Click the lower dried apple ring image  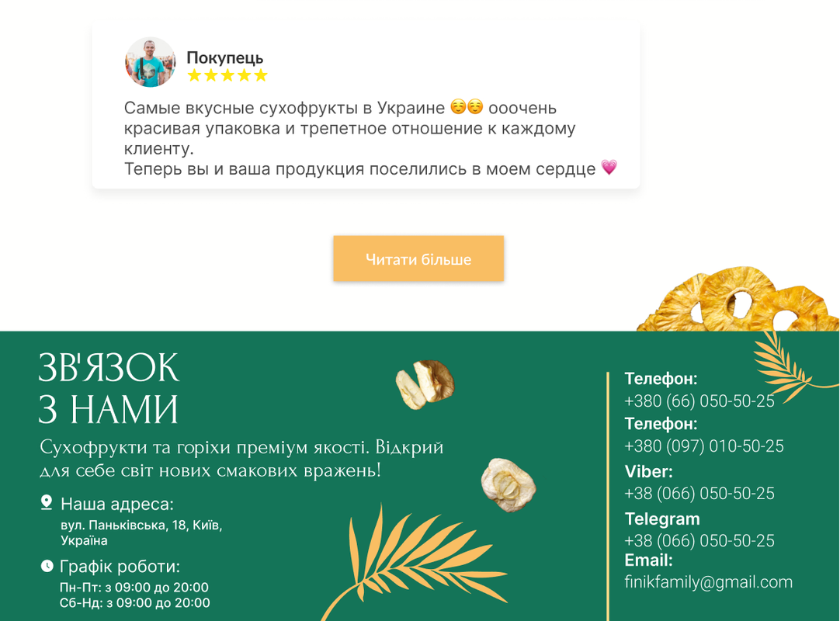[509, 485]
